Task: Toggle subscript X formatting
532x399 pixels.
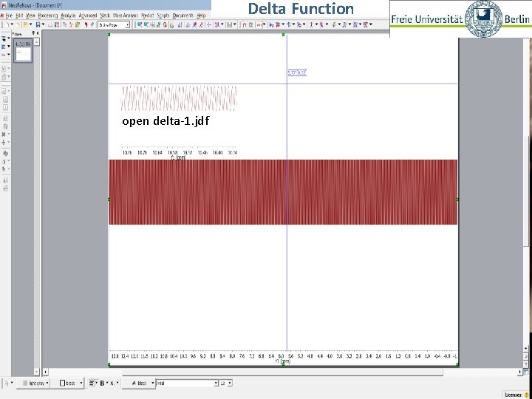Action: tap(112, 383)
